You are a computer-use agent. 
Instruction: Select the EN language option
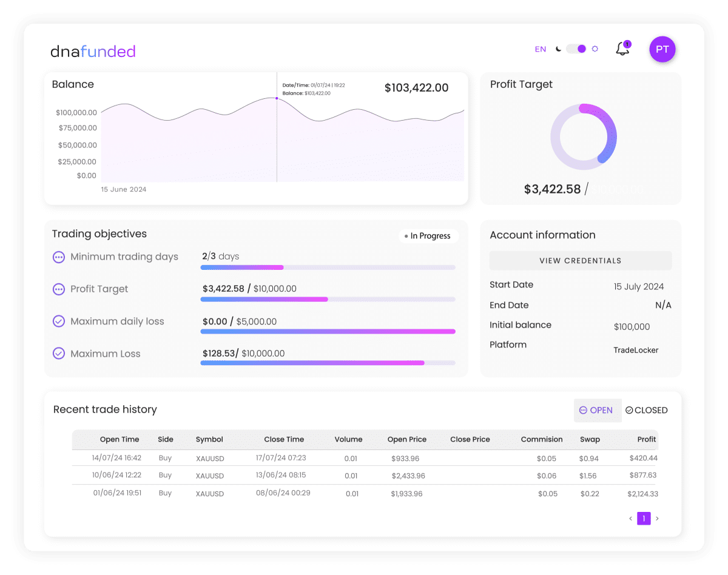540,49
